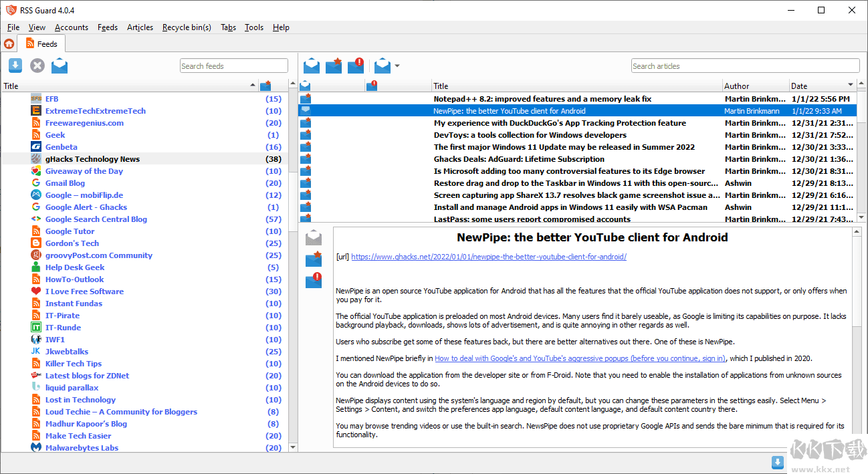The height and width of the screenshot is (474, 868).
Task: Click the Malwarebytes Labs feed icon
Action: [x=36, y=448]
